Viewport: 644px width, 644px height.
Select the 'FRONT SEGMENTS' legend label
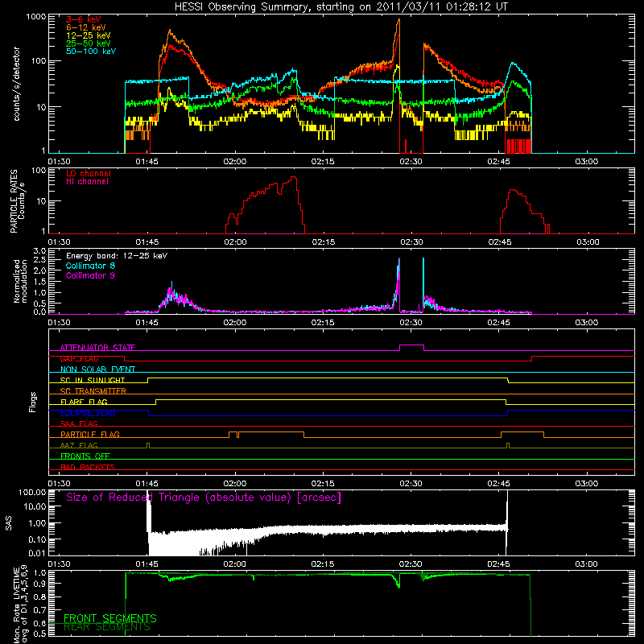[110, 618]
